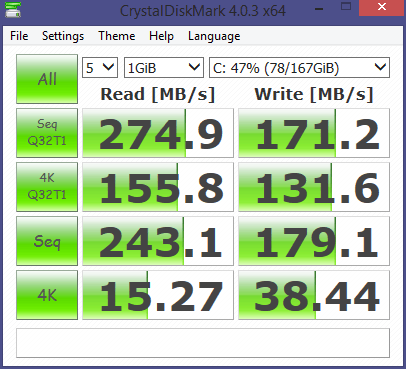Click the Write [MB/s] column header
Image resolution: width=406 pixels, height=369 pixels.
pyautogui.click(x=314, y=94)
